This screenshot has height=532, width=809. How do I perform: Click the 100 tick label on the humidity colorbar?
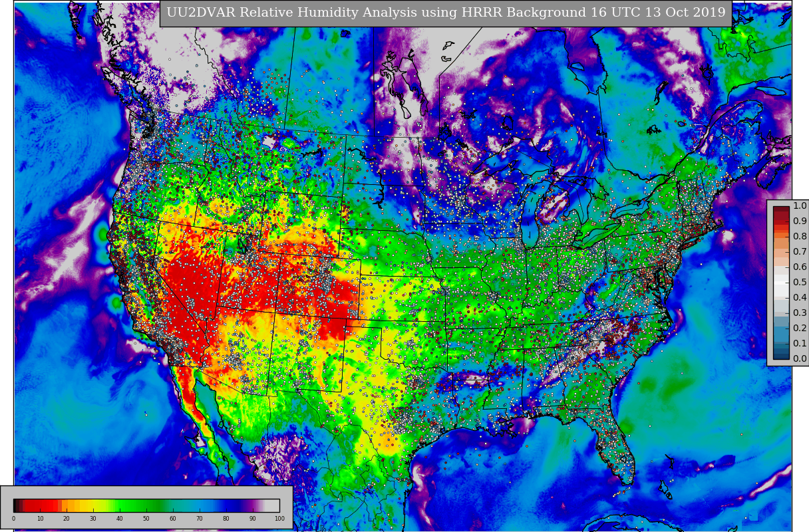click(x=279, y=519)
